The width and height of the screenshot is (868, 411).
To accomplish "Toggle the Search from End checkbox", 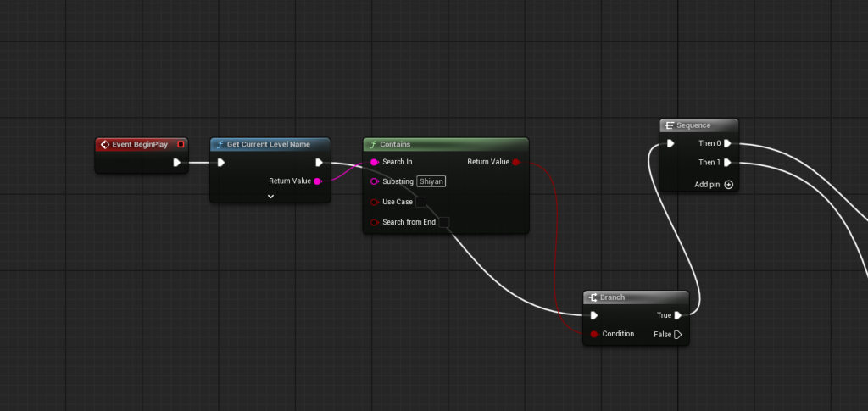I will point(443,223).
